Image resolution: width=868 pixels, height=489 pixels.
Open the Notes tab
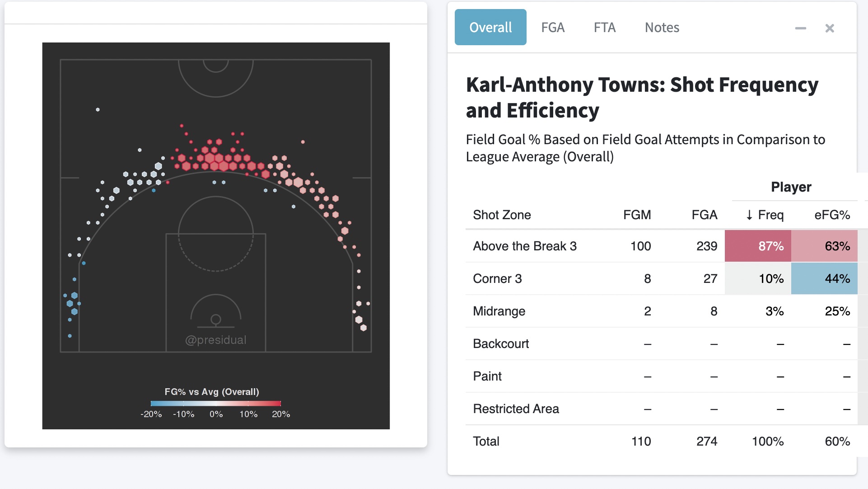(x=662, y=28)
